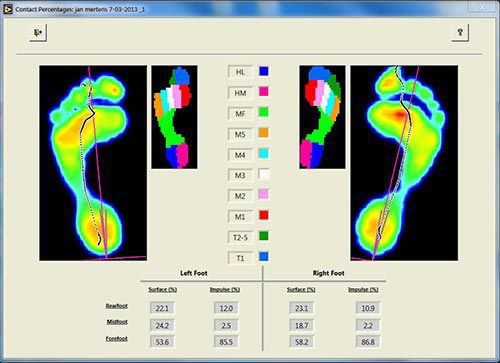Screen dimensions: 500x363
Task: Open the right foot pressure image
Action: (404, 163)
